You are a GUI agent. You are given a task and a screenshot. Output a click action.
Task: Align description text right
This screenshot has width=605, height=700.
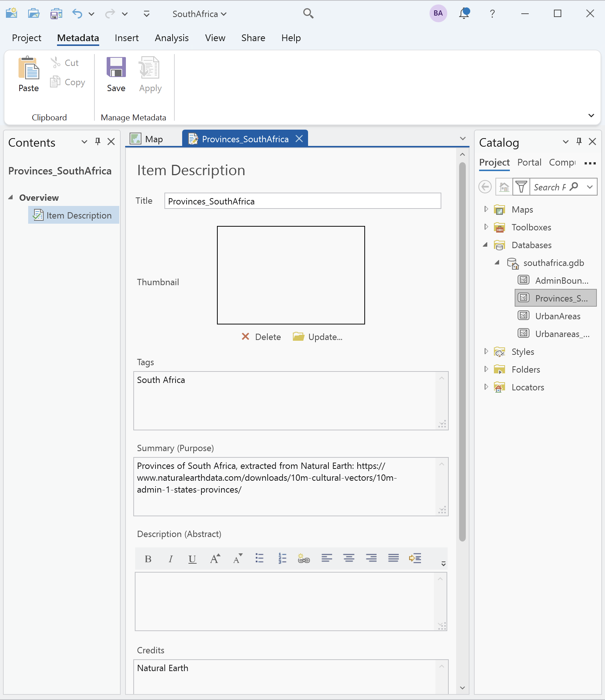click(371, 558)
